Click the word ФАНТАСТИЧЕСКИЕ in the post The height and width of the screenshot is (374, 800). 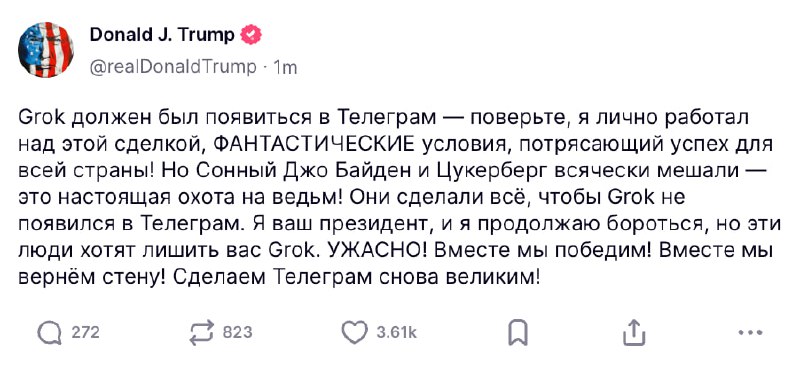pos(316,144)
